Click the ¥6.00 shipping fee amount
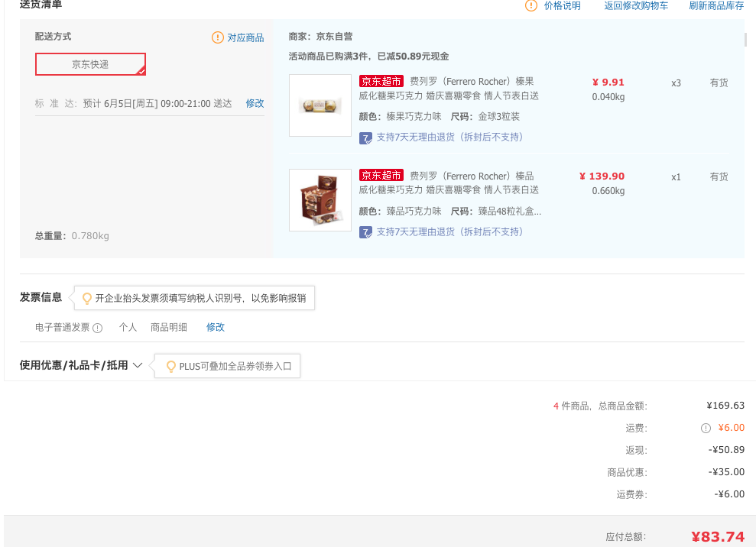Viewport: 756px width, 547px height. pyautogui.click(x=731, y=428)
